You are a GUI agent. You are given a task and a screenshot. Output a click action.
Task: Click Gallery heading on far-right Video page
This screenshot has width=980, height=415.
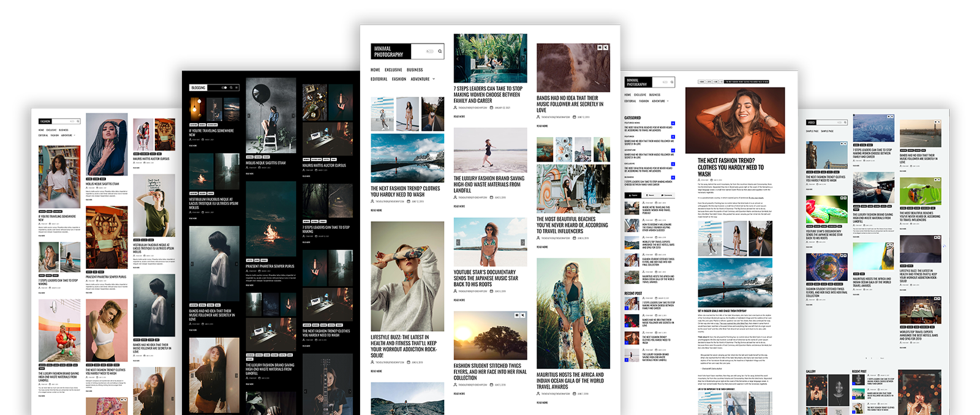tap(811, 371)
